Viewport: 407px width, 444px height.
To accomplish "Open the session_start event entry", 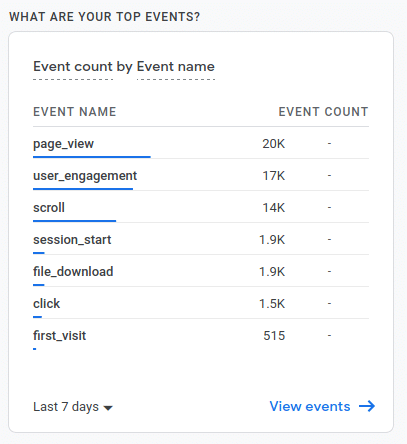I will click(72, 240).
